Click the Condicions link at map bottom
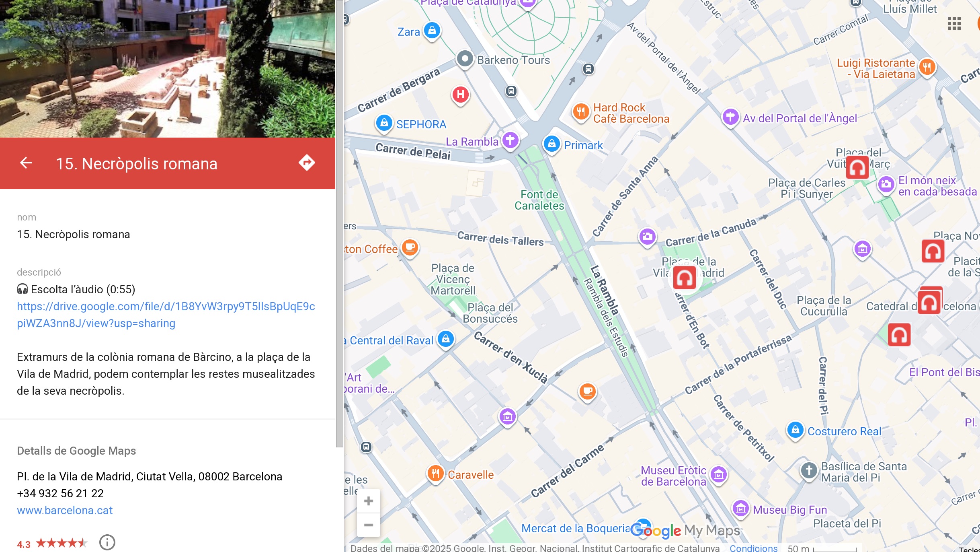Viewport: 980px width, 552px height. pos(753,548)
